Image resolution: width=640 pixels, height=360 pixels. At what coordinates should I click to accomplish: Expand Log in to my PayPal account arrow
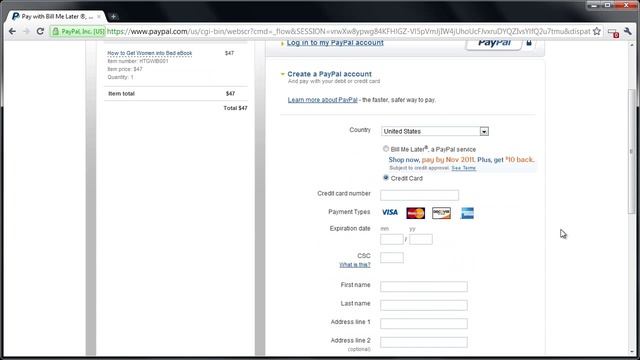click(x=282, y=43)
